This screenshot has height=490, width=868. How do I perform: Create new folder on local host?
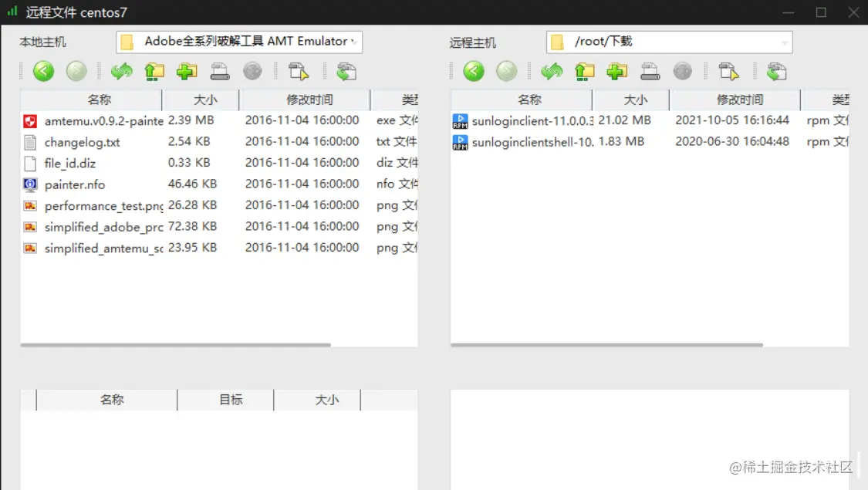click(187, 72)
